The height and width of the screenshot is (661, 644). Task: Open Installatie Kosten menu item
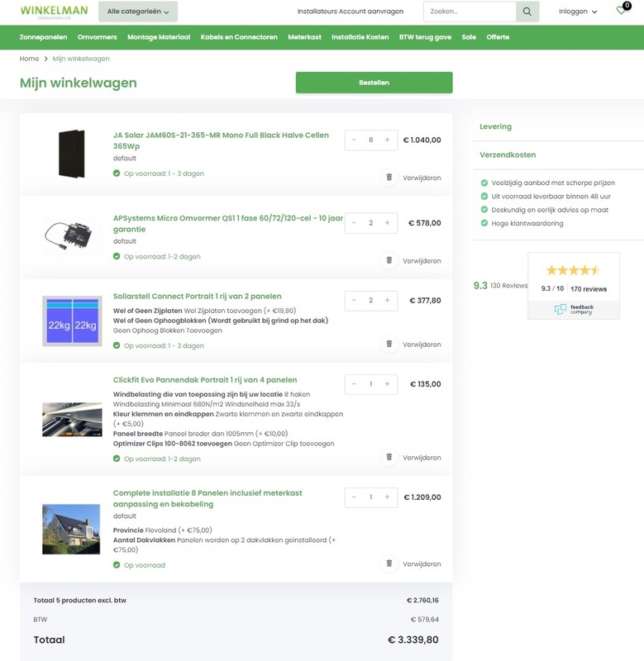click(x=360, y=37)
